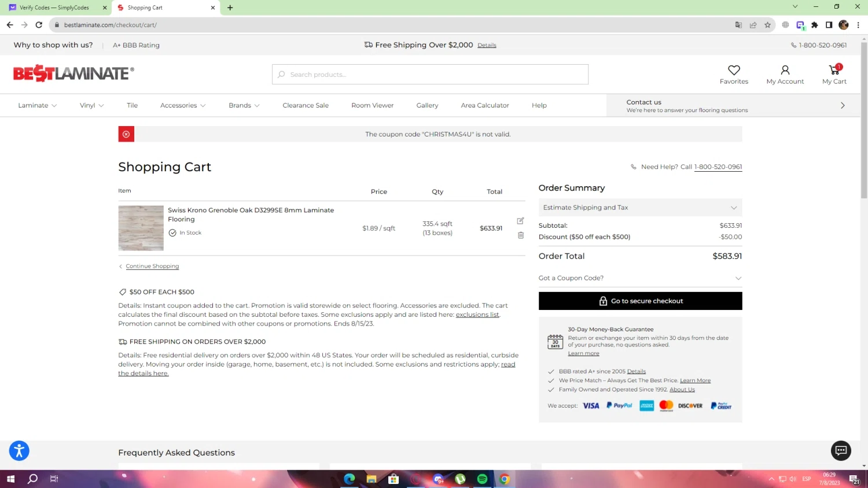Expand Estimate Shipping and Tax
Image resolution: width=868 pixels, height=488 pixels.
click(640, 208)
